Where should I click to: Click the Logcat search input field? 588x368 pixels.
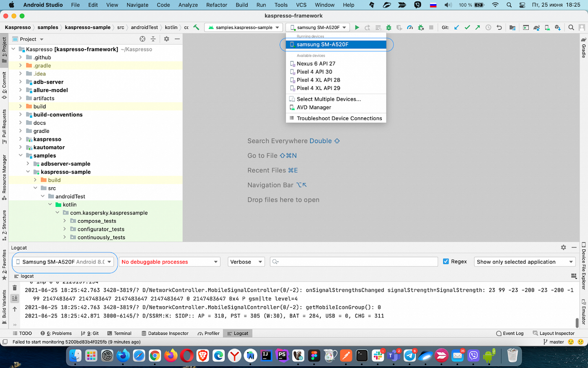(354, 262)
